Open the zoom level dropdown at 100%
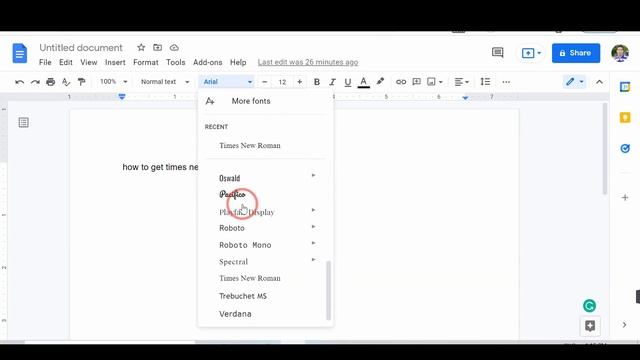Viewport: 640px width, 360px height. click(x=113, y=82)
